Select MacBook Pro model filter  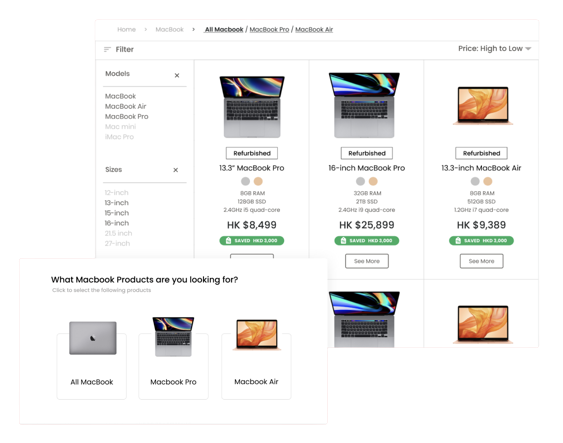pos(126,116)
